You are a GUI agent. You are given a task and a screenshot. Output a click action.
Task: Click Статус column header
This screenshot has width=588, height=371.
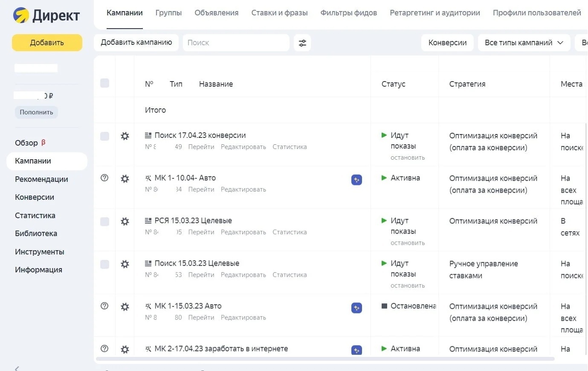pyautogui.click(x=394, y=84)
